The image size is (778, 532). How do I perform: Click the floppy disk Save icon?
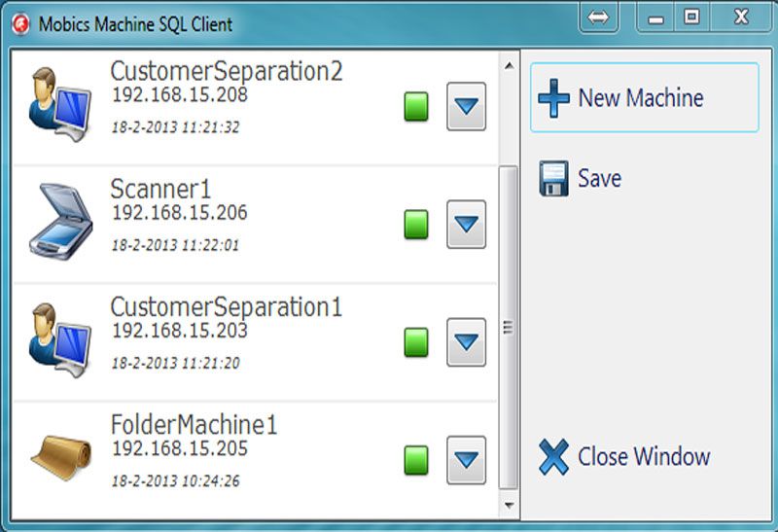coord(553,179)
